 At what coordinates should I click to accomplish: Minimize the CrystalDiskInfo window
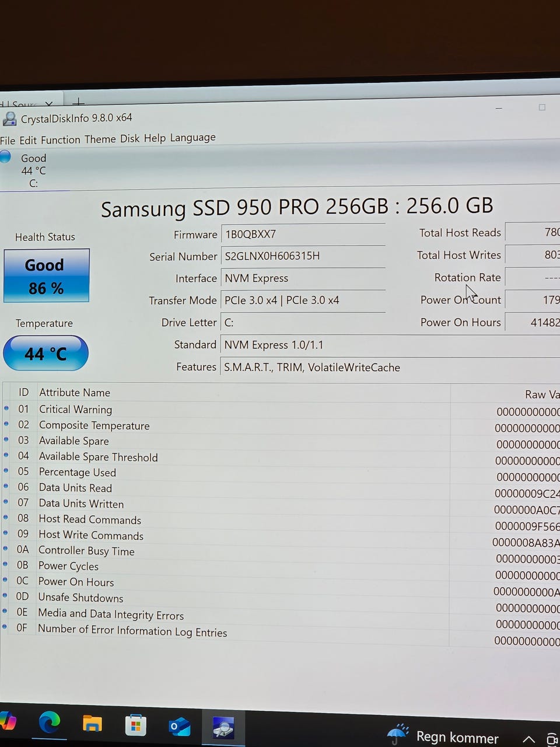pos(499,108)
